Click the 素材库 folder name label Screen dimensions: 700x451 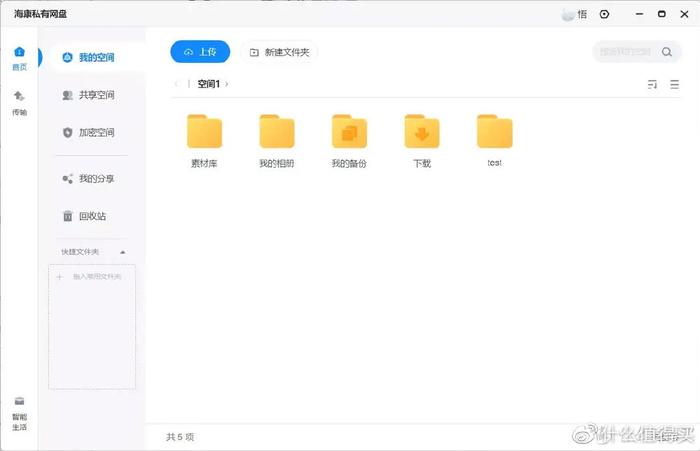(204, 163)
